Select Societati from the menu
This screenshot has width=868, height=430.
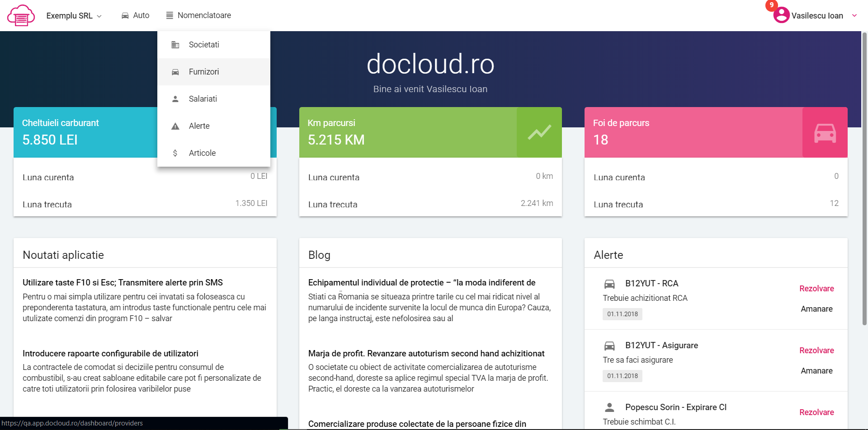pos(214,45)
